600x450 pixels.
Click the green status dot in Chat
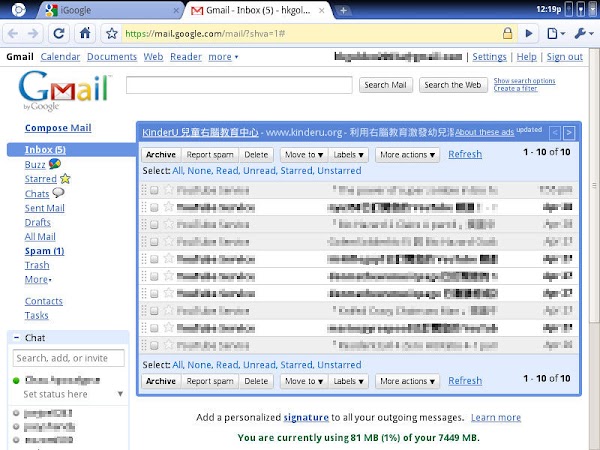pos(16,380)
